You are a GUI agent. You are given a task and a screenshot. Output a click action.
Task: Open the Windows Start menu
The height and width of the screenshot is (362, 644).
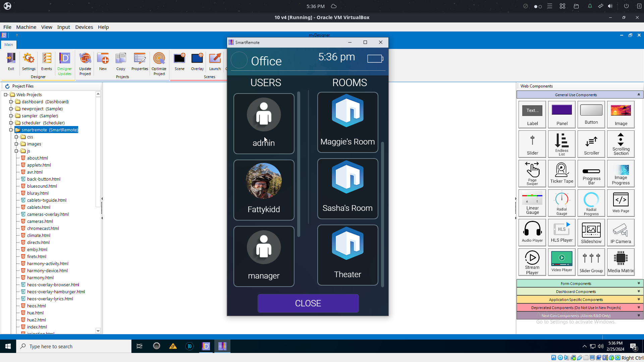pyautogui.click(x=8, y=346)
